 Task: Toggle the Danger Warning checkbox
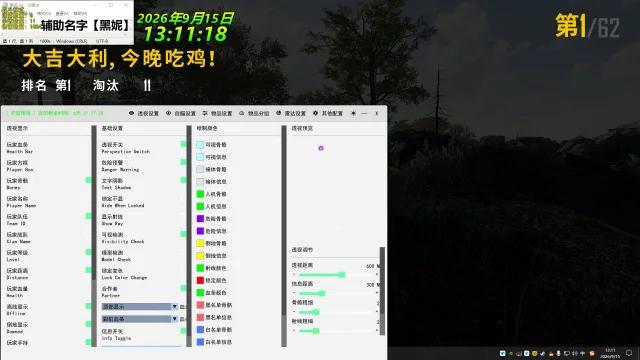[x=183, y=162]
